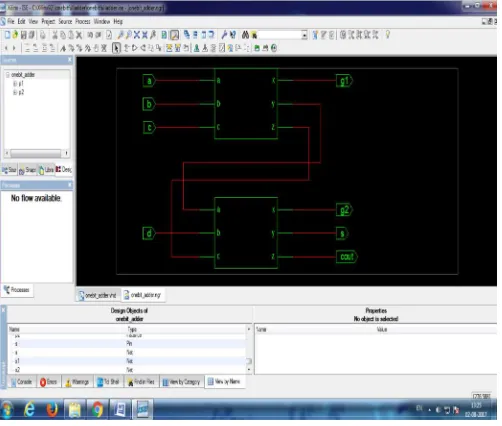Open the Process menu
The width and height of the screenshot is (502, 426).
coord(83,21)
